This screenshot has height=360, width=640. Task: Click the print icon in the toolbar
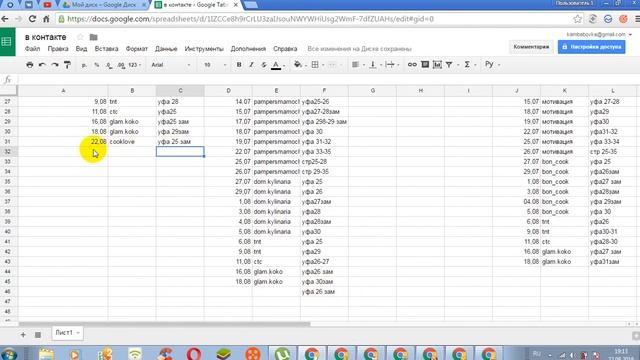coord(29,64)
